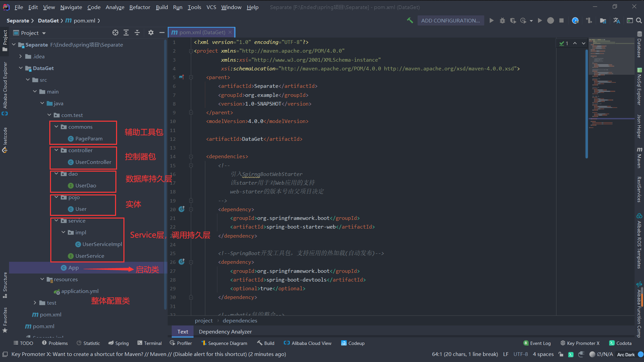The image size is (644, 362).
Task: Collapse the service package
Action: point(56,221)
